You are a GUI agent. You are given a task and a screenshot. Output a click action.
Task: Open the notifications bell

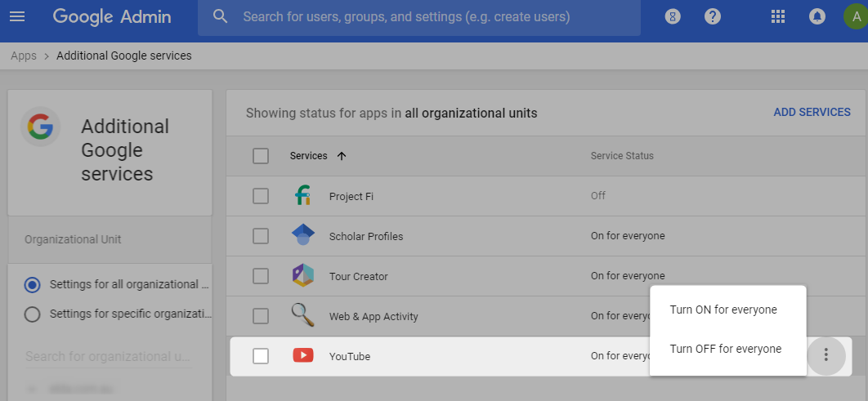817,16
